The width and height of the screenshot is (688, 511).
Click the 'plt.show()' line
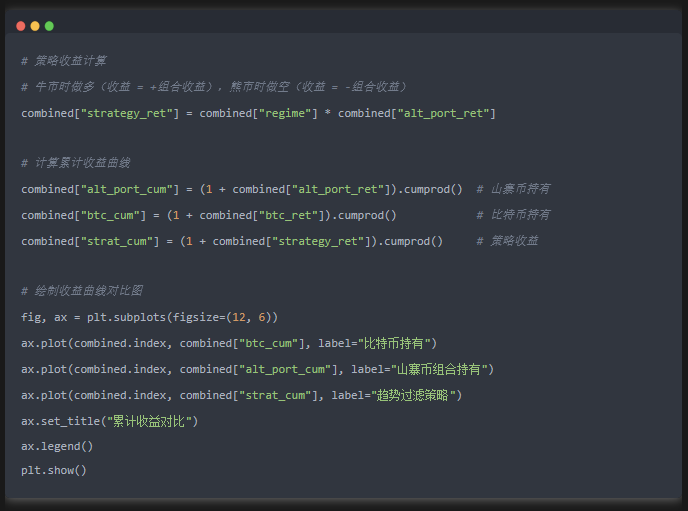54,471
